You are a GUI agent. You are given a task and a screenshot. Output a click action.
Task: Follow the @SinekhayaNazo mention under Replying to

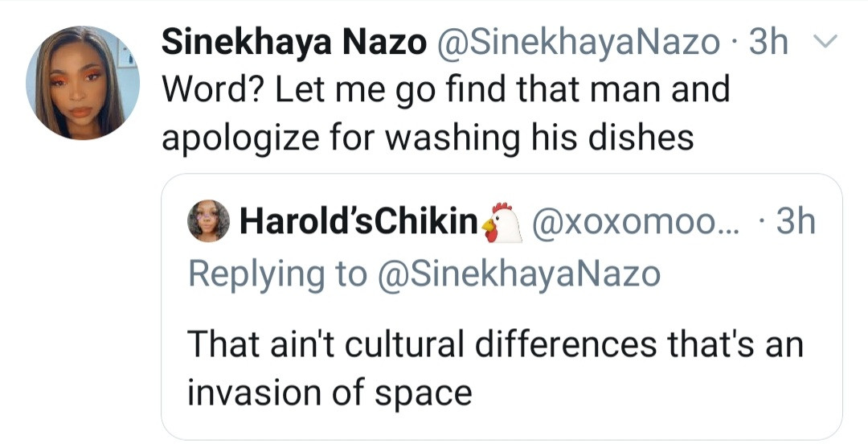[x=519, y=274]
